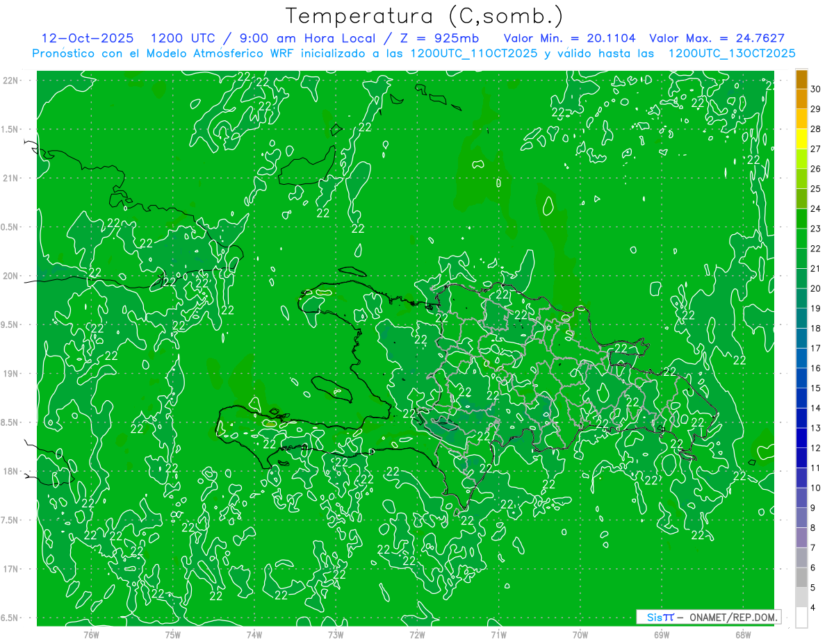Click the 22N latitude axis label

coord(10,81)
